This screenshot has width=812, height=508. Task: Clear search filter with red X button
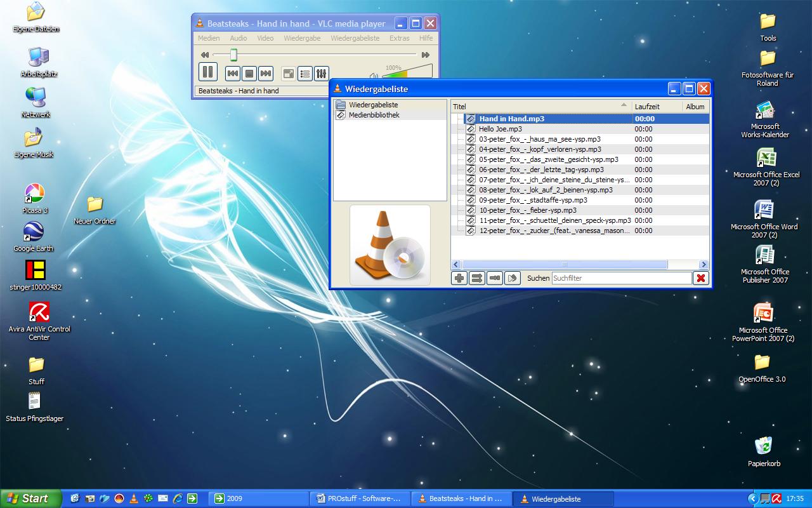tap(700, 278)
